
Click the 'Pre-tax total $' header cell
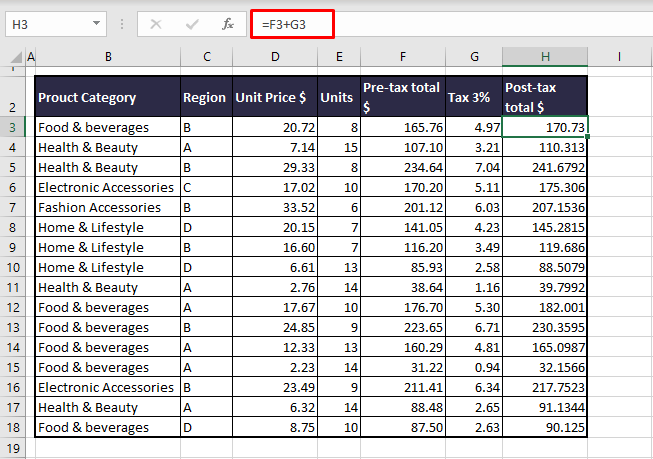click(403, 97)
